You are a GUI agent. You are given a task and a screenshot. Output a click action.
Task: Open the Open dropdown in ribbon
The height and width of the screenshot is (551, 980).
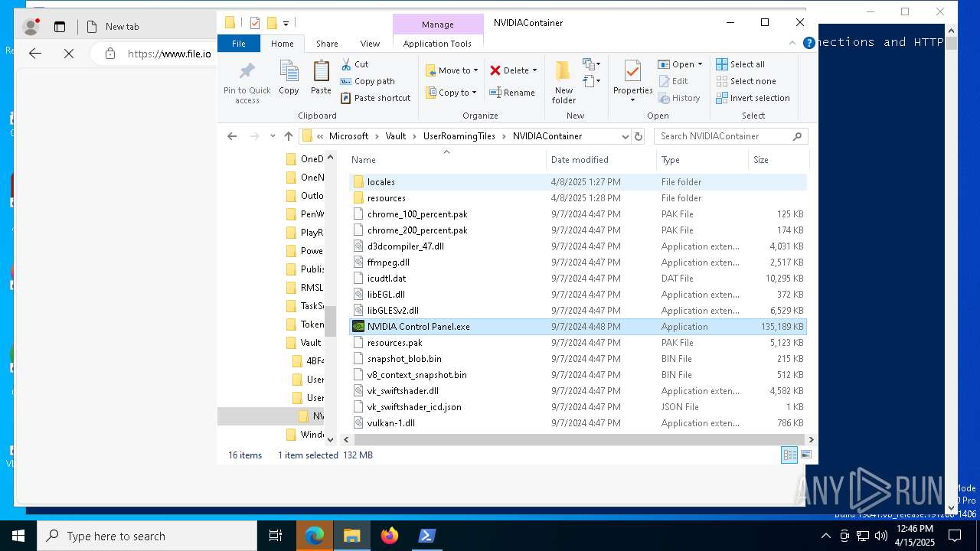click(x=680, y=64)
